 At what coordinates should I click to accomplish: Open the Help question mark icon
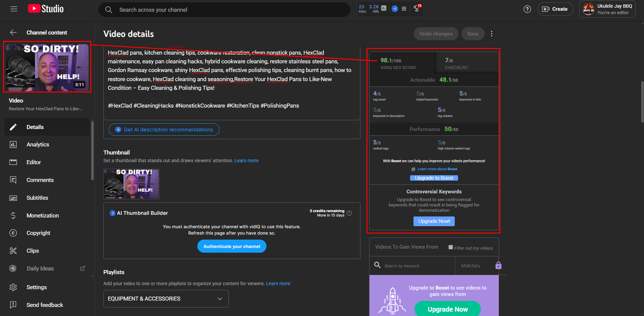[x=527, y=9]
